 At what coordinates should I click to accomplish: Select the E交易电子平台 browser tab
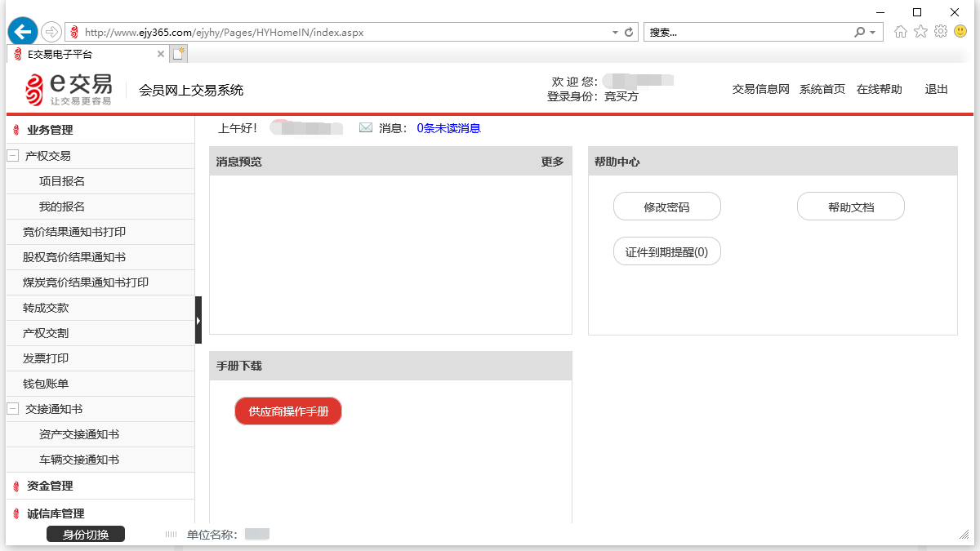(x=88, y=54)
